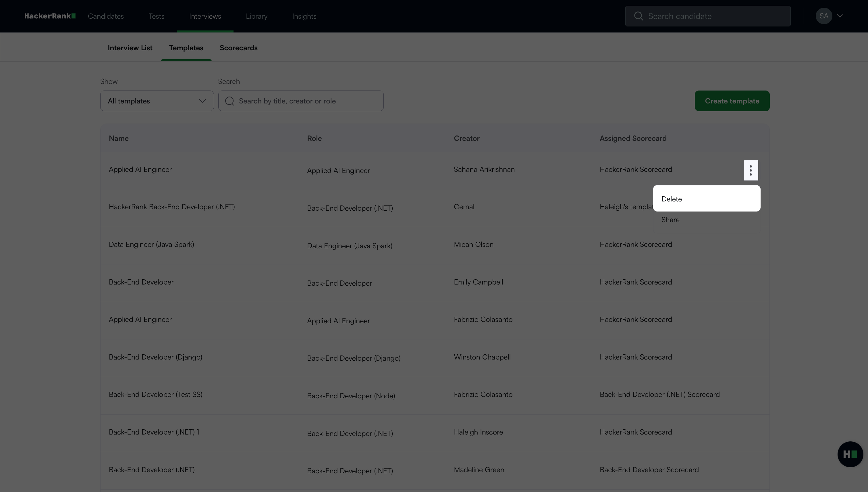This screenshot has height=492, width=868.
Task: Switch to the Scorecards tab
Action: [x=238, y=48]
